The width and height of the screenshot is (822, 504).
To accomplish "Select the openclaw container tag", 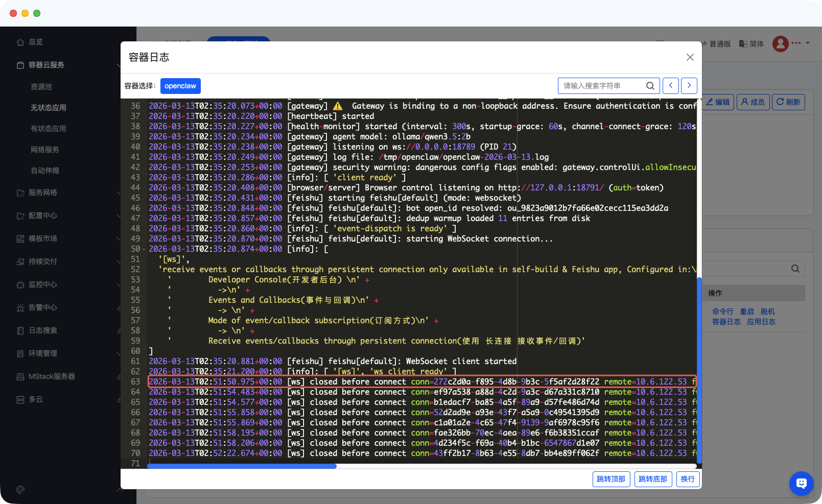I will 180,86.
